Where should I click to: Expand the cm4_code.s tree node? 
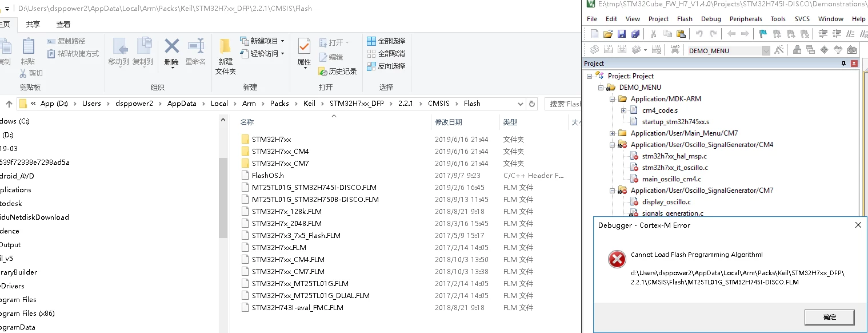click(623, 110)
